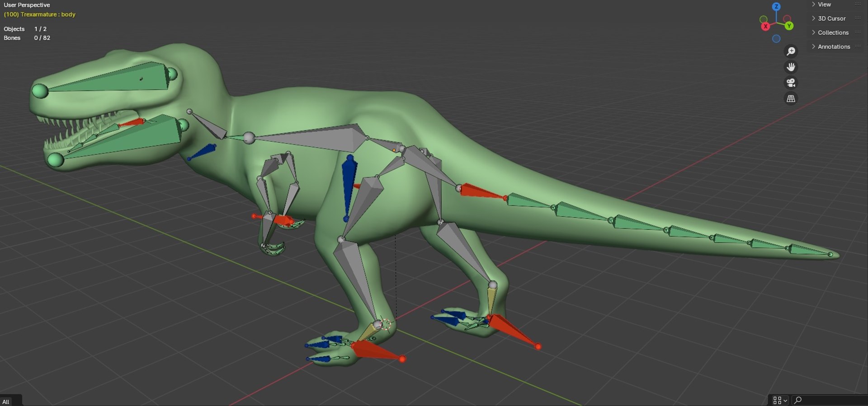Click the User Perspective text

point(27,5)
